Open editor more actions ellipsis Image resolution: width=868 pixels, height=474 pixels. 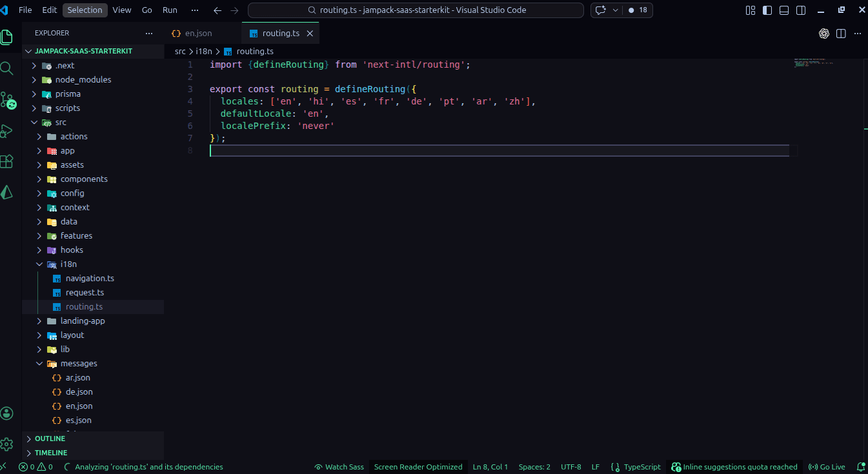coord(858,34)
